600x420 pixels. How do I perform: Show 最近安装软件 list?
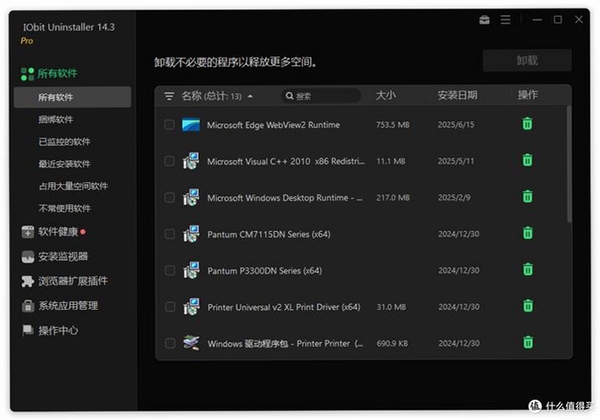(x=64, y=164)
